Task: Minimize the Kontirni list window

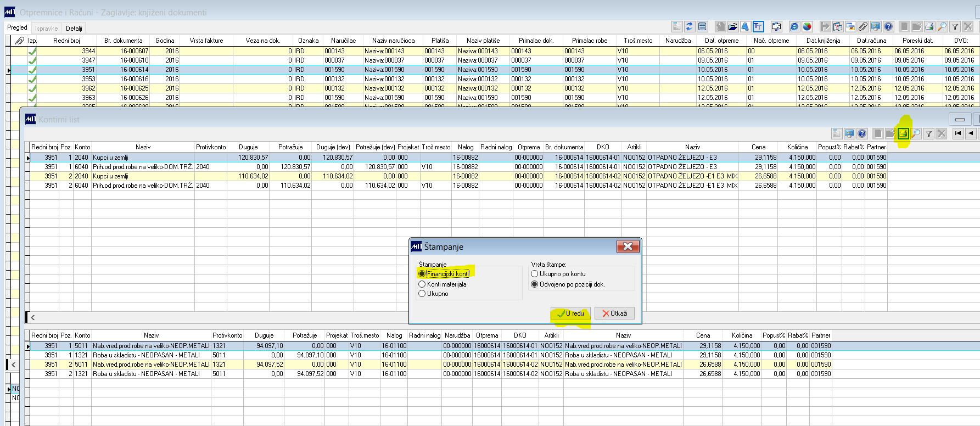Action: (x=960, y=119)
